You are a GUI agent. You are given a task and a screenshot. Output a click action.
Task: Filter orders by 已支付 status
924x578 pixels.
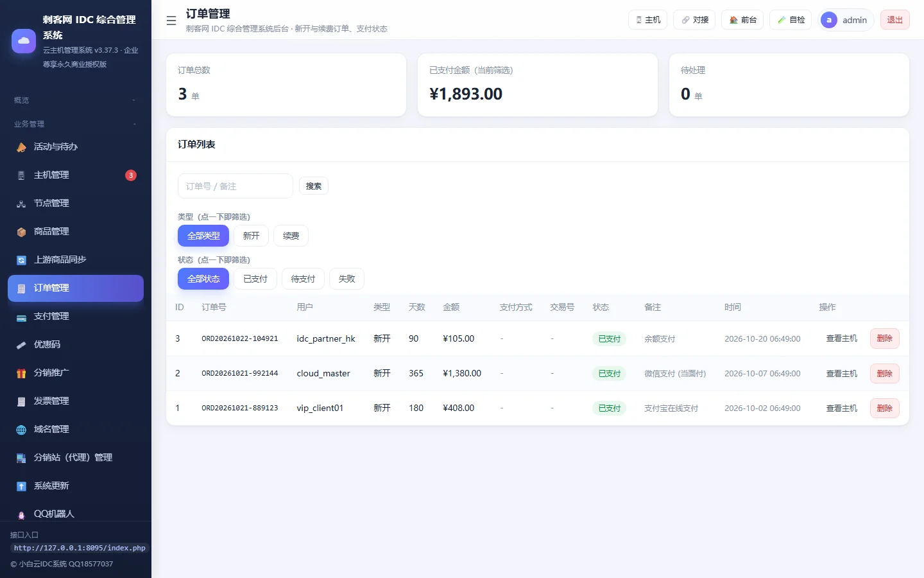[255, 279]
